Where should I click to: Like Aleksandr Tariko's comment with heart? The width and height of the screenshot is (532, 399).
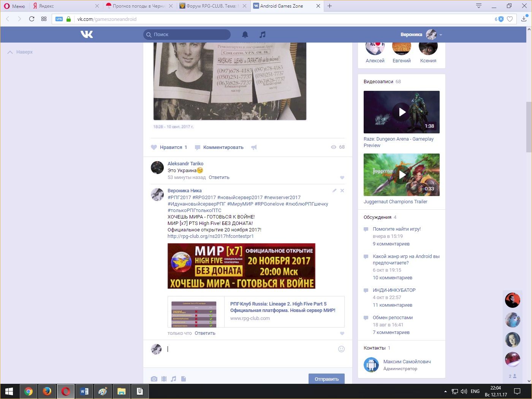(x=342, y=177)
